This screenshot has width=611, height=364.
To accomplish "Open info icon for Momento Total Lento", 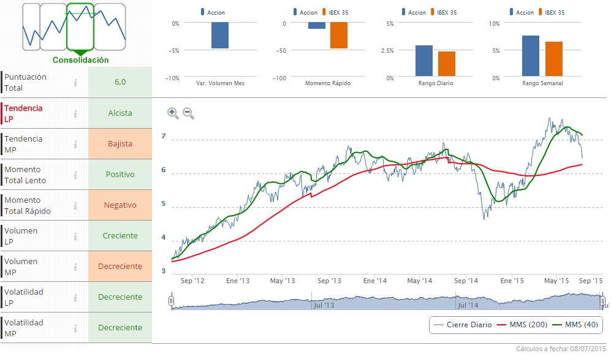I will 75,175.
